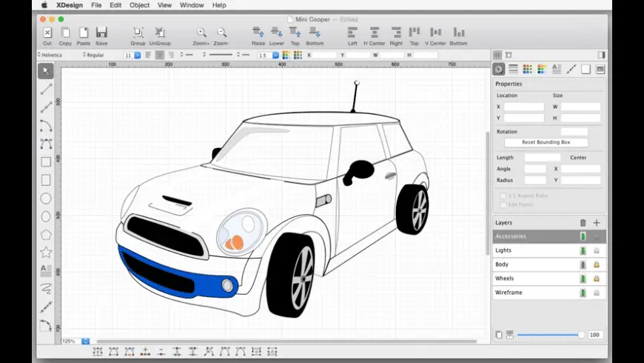
Task: Open the File menu
Action: tap(96, 5)
